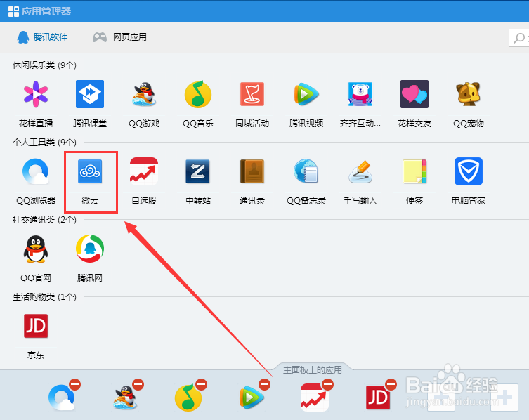Open the 手写输入 handwriting tool
The height and width of the screenshot is (420, 529).
pyautogui.click(x=360, y=171)
